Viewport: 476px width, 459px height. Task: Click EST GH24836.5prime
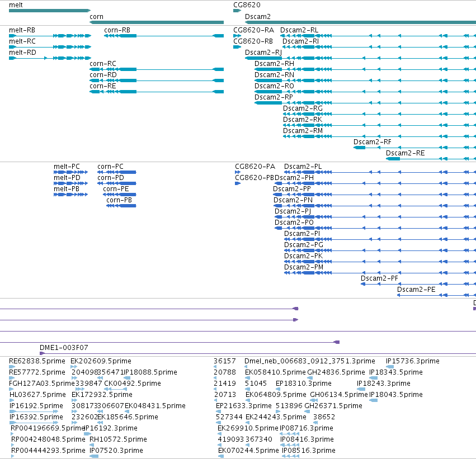point(336,372)
